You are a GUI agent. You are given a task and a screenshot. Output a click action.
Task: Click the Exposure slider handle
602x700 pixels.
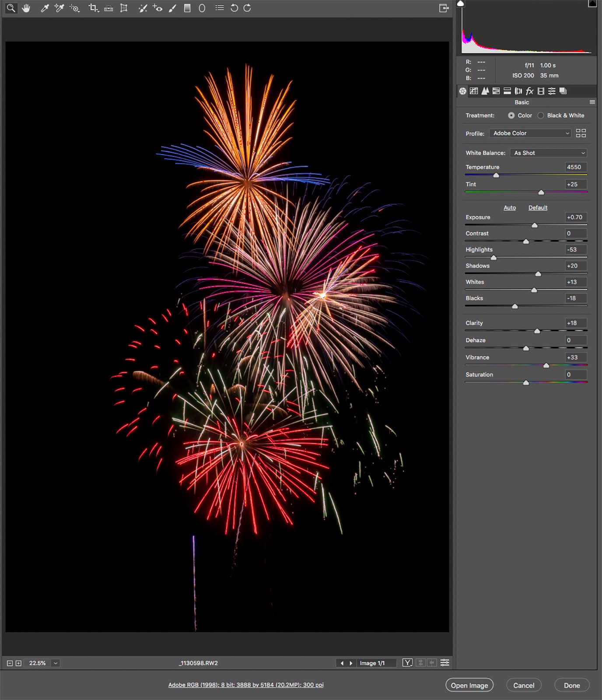(x=534, y=225)
